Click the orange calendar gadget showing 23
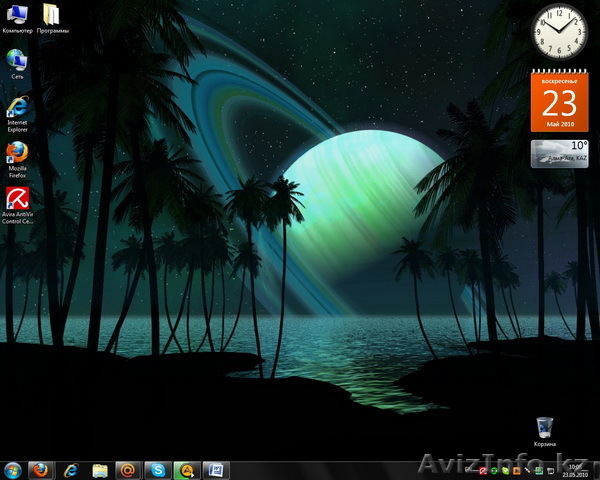Viewport: 600px width, 480px height. point(559,101)
